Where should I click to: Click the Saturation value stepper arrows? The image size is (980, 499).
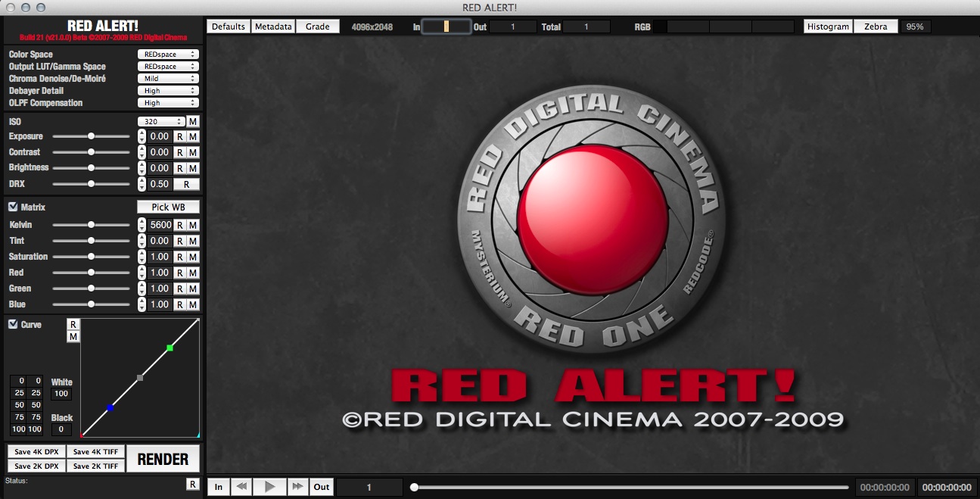pos(142,257)
